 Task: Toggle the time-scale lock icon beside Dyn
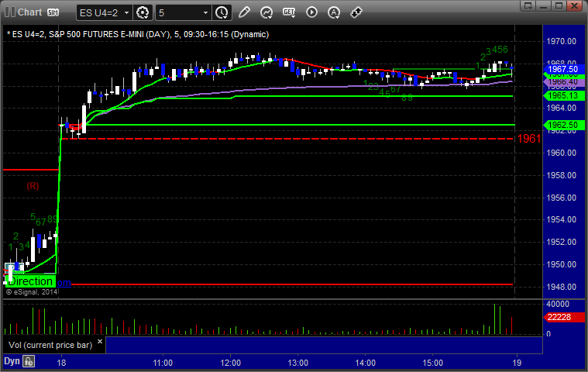click(x=29, y=361)
